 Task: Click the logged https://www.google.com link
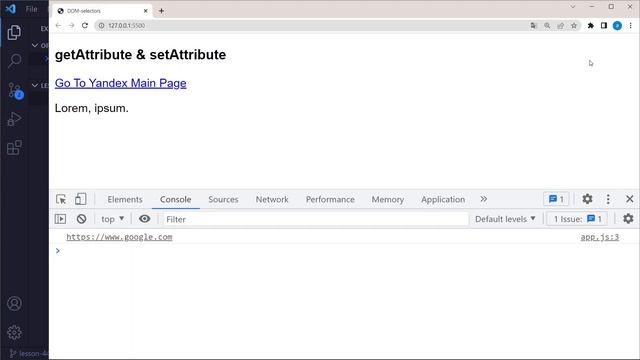[x=119, y=237]
